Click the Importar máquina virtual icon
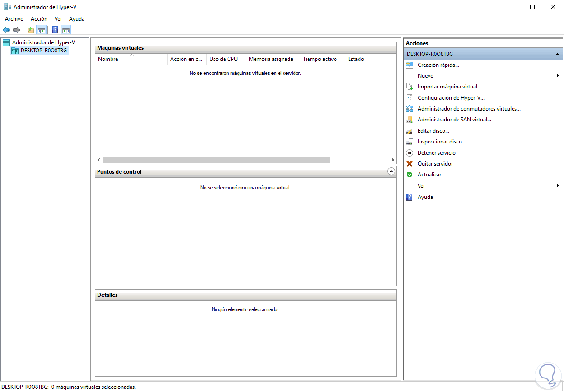The width and height of the screenshot is (564, 392). click(x=410, y=87)
